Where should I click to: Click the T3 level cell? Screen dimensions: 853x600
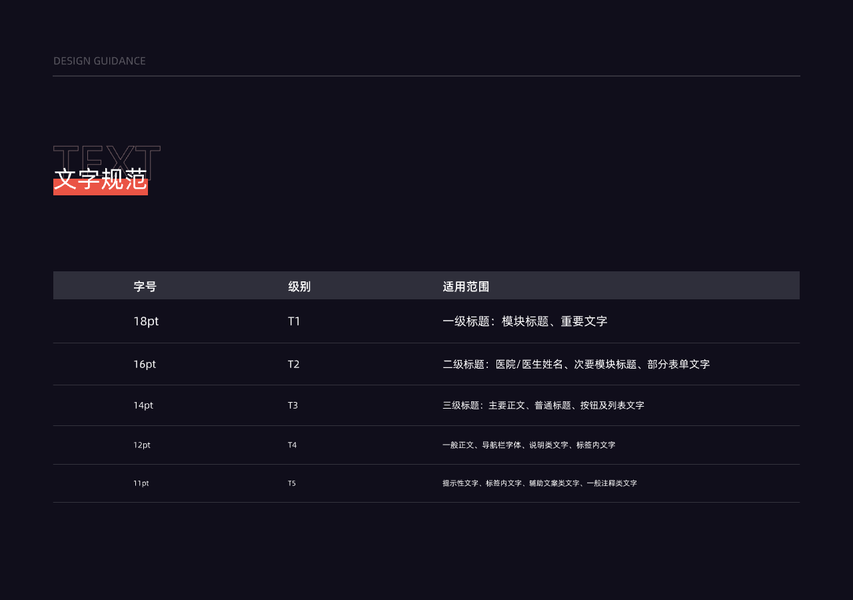(x=293, y=406)
